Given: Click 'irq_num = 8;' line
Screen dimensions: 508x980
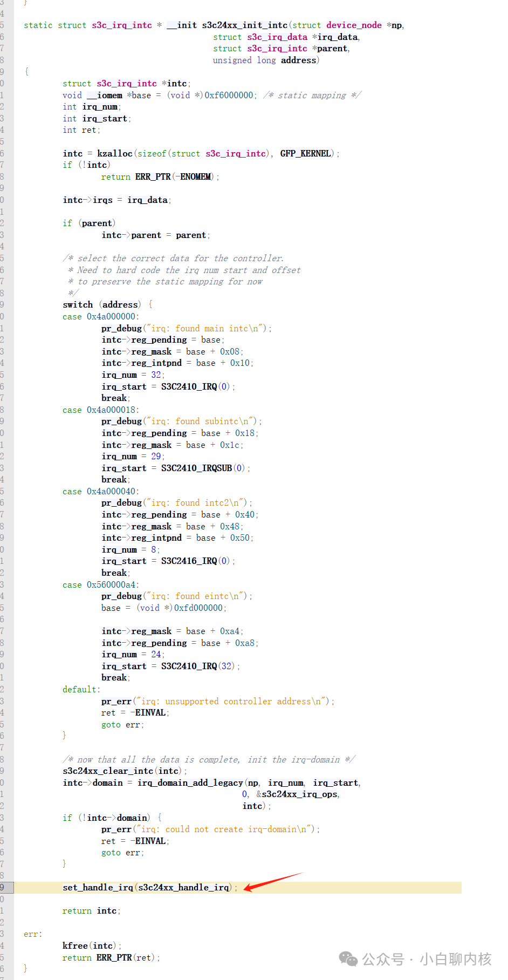Looking at the screenshot, I should click(x=131, y=550).
